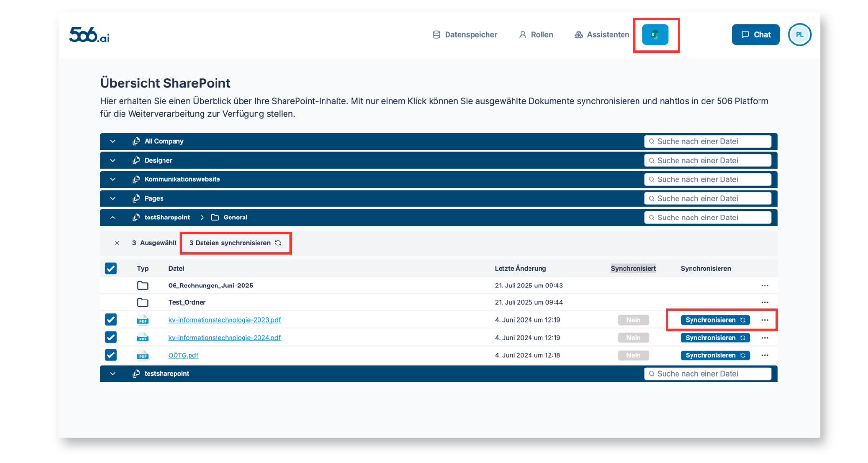Search files in Pages
Screen dimensions: 868x463
[x=707, y=198]
